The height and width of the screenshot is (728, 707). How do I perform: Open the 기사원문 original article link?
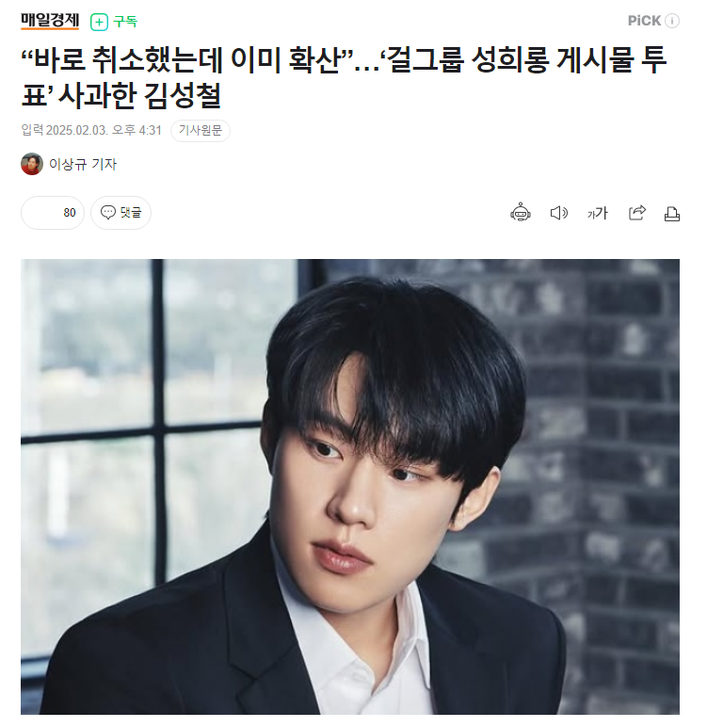pos(201,131)
